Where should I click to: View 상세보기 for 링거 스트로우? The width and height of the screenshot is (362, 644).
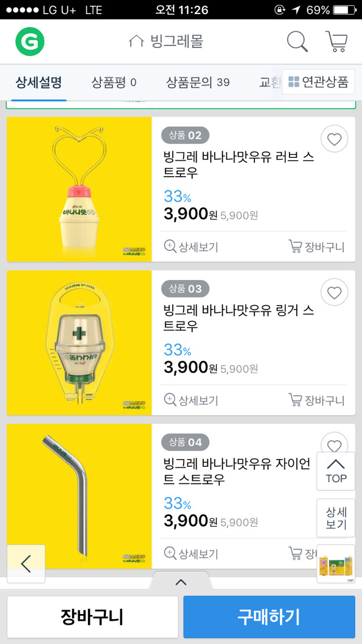(191, 400)
